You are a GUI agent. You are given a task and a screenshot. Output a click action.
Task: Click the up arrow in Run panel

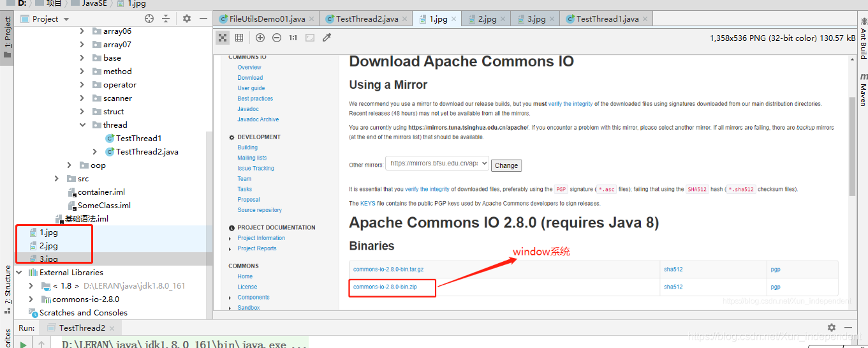(x=41, y=345)
